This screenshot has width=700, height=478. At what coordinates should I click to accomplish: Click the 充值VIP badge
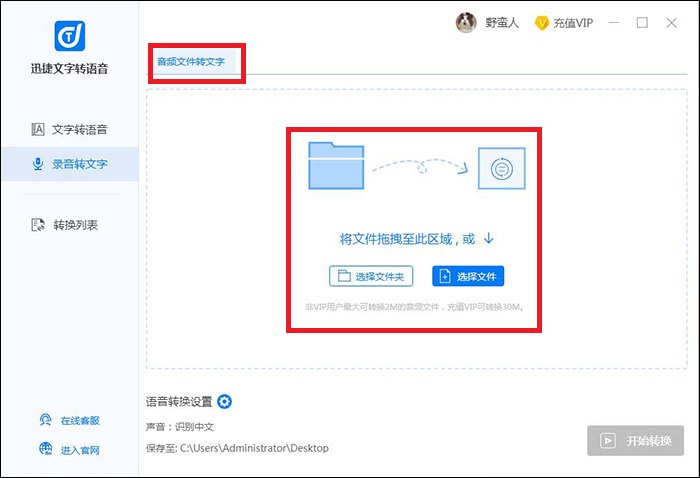point(565,23)
